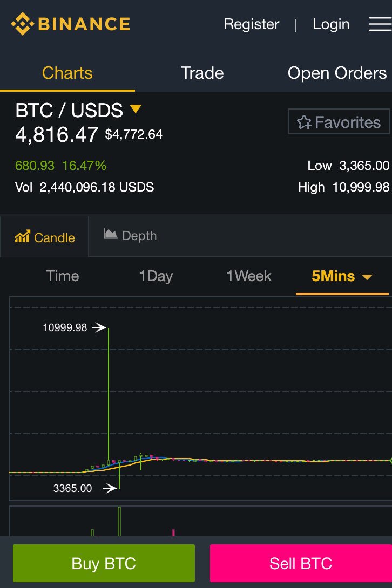Open the Register link
This screenshot has width=392, height=588.
point(251,24)
